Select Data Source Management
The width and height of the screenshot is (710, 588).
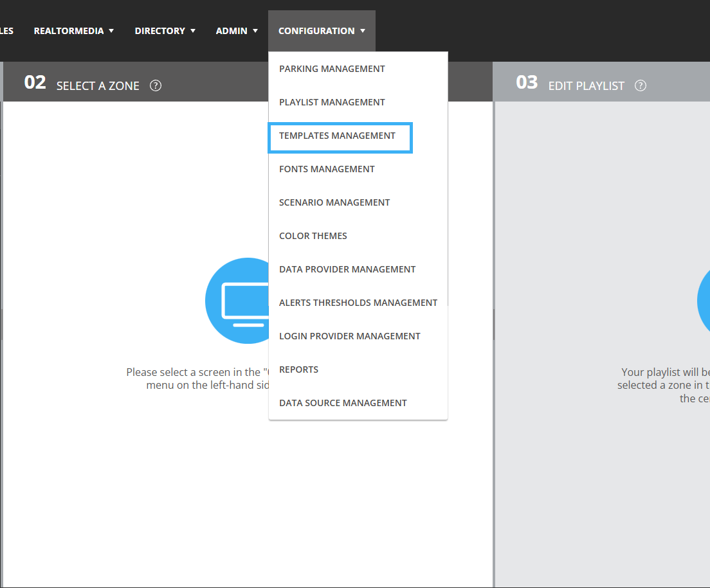tap(343, 403)
